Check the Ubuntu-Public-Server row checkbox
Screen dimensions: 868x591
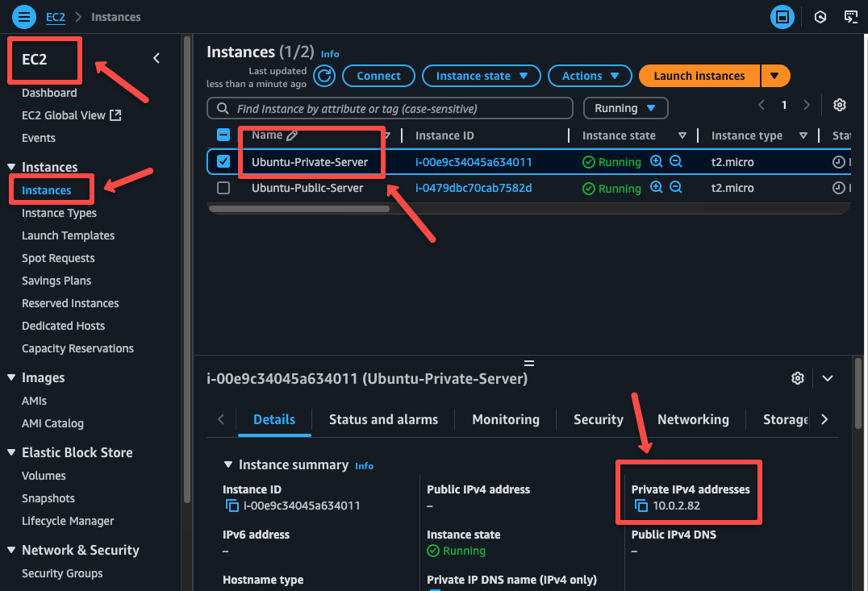point(223,187)
